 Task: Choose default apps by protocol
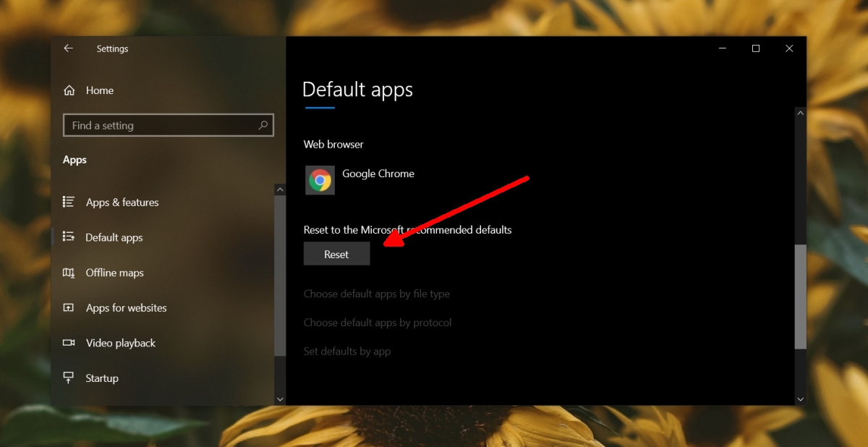pos(378,323)
